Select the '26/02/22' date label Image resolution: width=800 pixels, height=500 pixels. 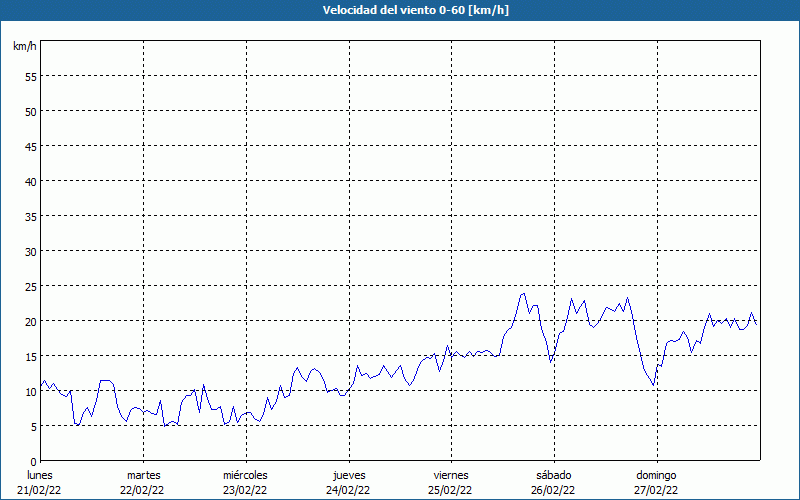point(553,490)
